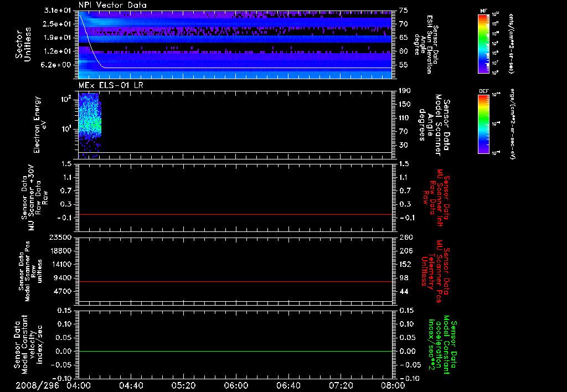The image size is (567, 392).
Task: Select the "Sector Unitless" axis title
Action: pos(23,44)
